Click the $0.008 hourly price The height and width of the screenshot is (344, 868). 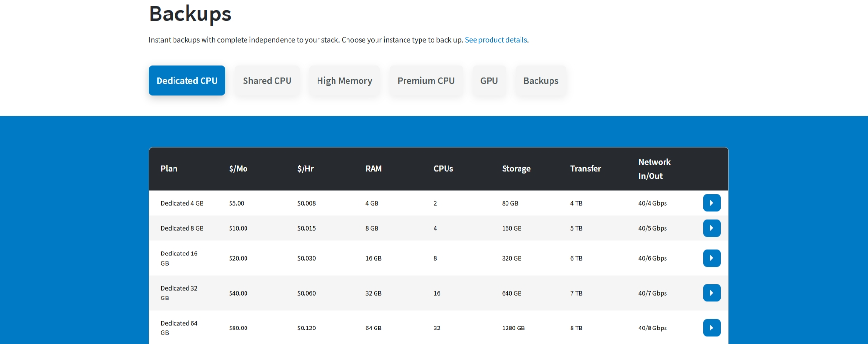pos(306,203)
